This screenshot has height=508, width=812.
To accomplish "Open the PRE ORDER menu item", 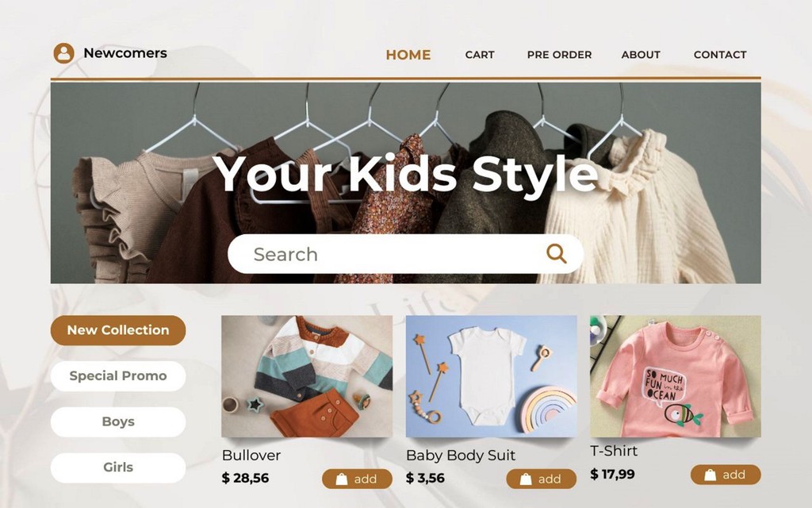I will [x=559, y=55].
